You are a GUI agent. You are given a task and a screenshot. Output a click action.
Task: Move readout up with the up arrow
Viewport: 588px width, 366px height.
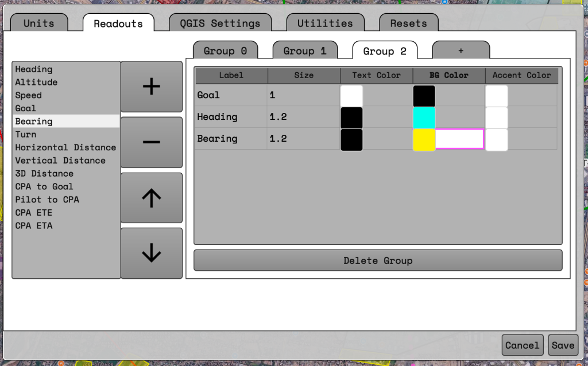(152, 198)
